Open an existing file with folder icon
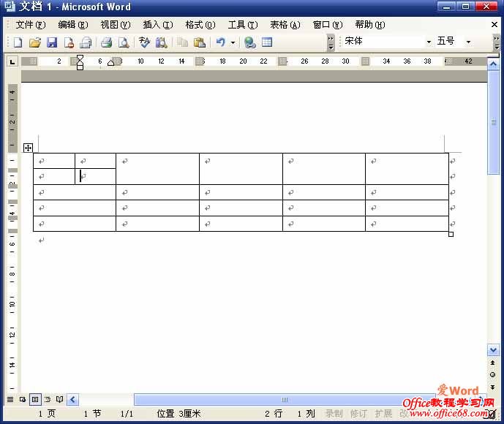This screenshot has width=504, height=424. pos(34,42)
